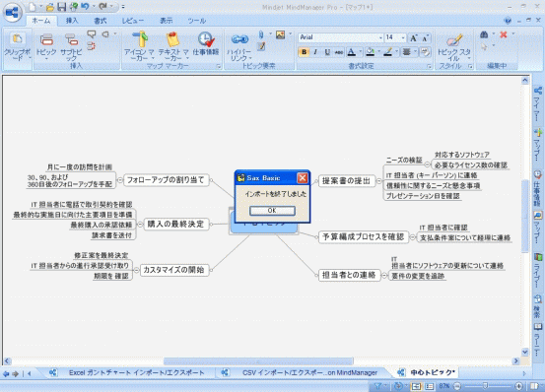Open the アイコン マーカー icon
Screen dimensions: 545x392
[x=140, y=38]
